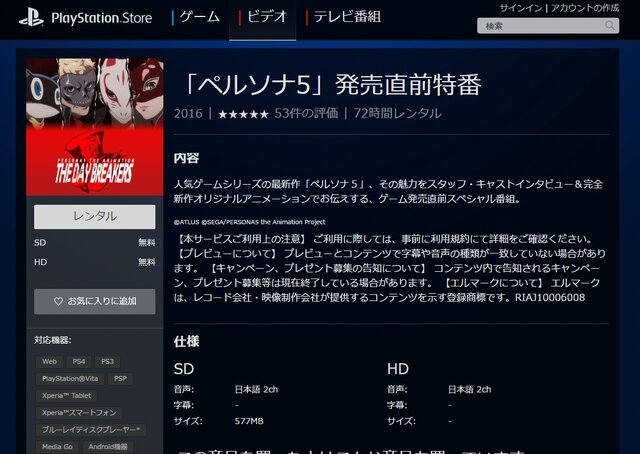Click The Day Breakers cover thumbnail
640x454 pixels.
coord(95,127)
